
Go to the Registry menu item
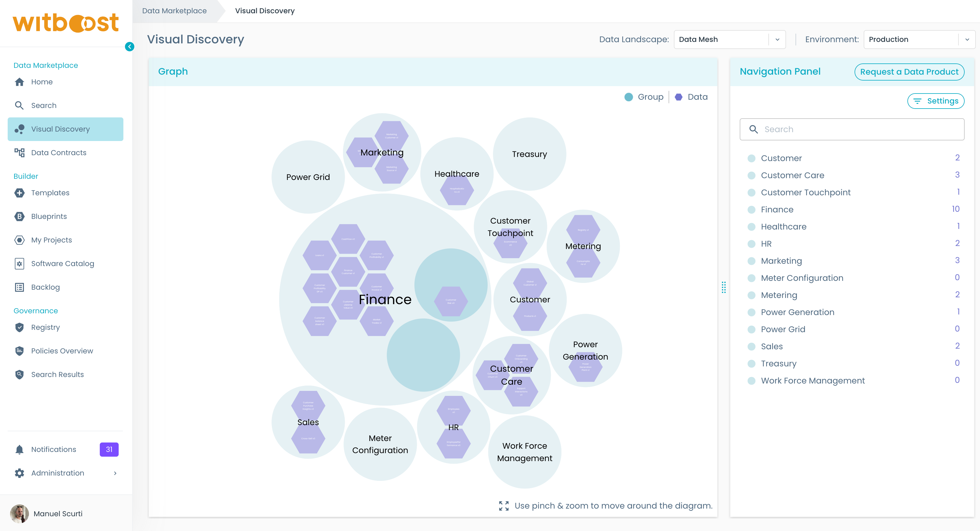pos(45,327)
